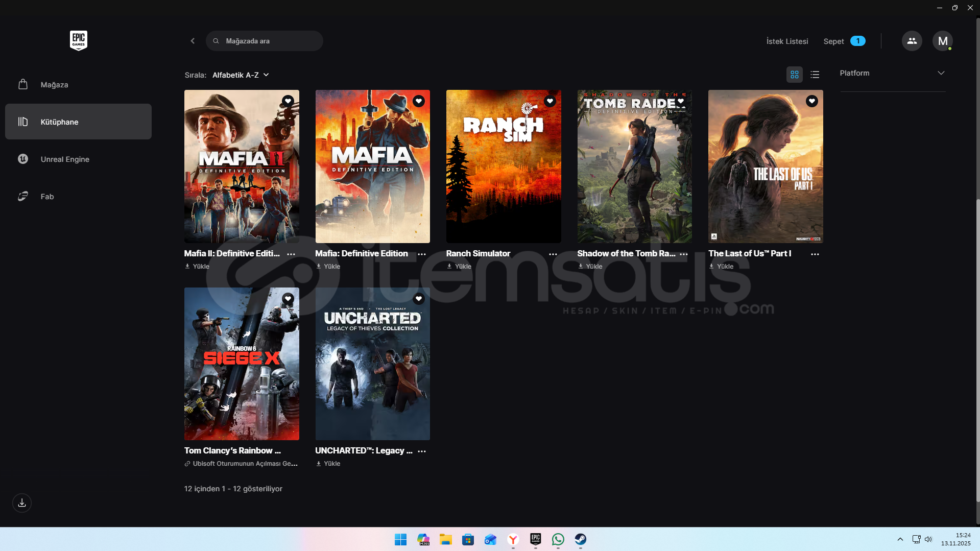
Task: Go back using the left arrow
Action: tap(193, 41)
